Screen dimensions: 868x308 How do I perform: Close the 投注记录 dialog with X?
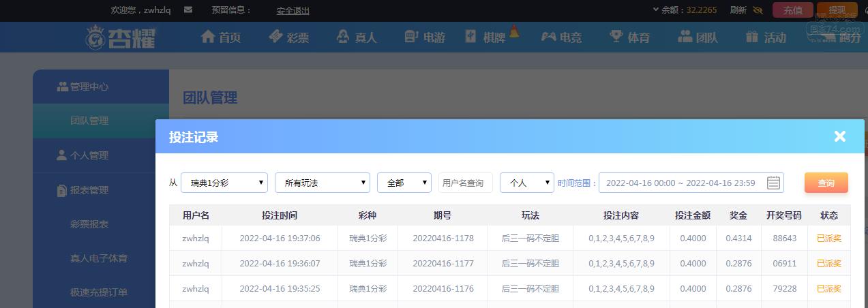pos(840,136)
